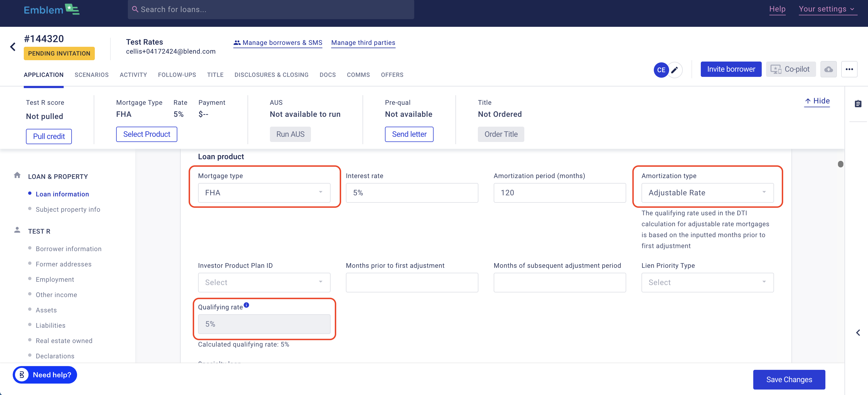The height and width of the screenshot is (395, 868).
Task: Open the three-dots more options menu
Action: 849,69
